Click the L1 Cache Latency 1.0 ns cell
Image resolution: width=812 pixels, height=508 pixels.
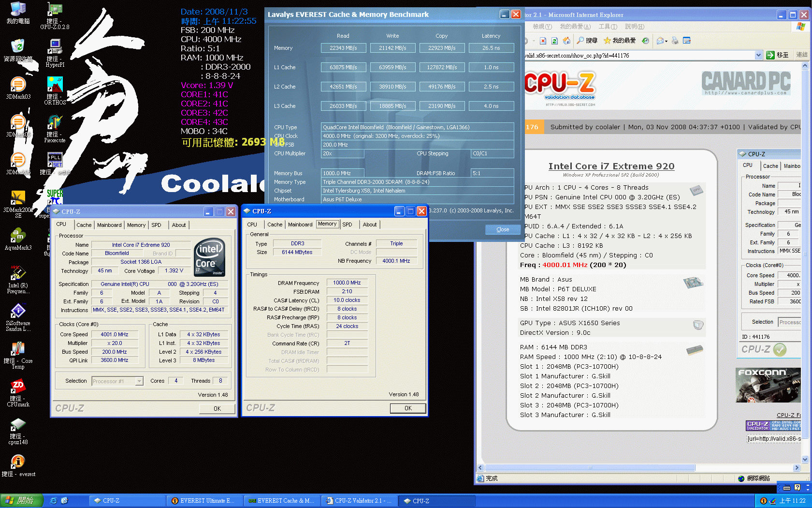point(492,67)
